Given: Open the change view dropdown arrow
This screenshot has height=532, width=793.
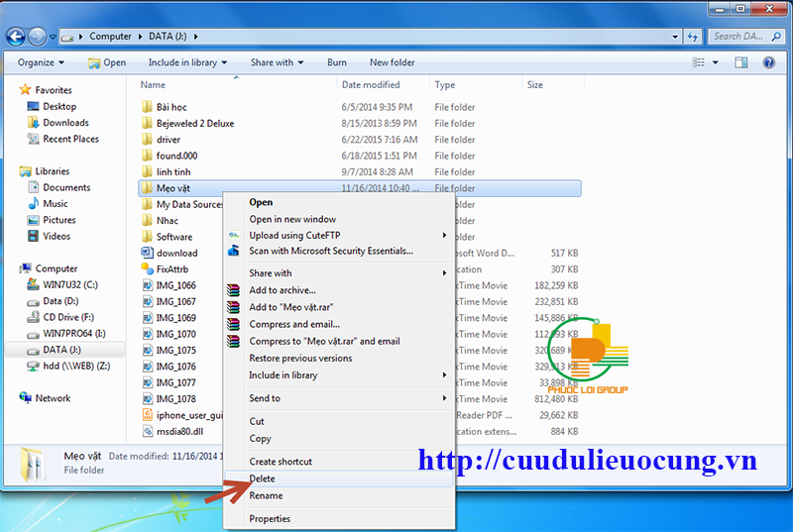Looking at the screenshot, I should (715, 62).
